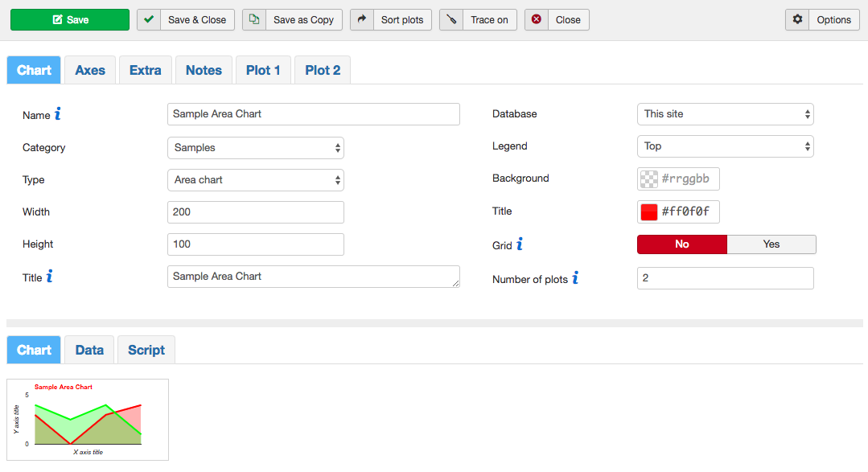Click the green checkmark Save & Close icon
Image resolution: width=868 pixels, height=472 pixels.
pyautogui.click(x=149, y=20)
